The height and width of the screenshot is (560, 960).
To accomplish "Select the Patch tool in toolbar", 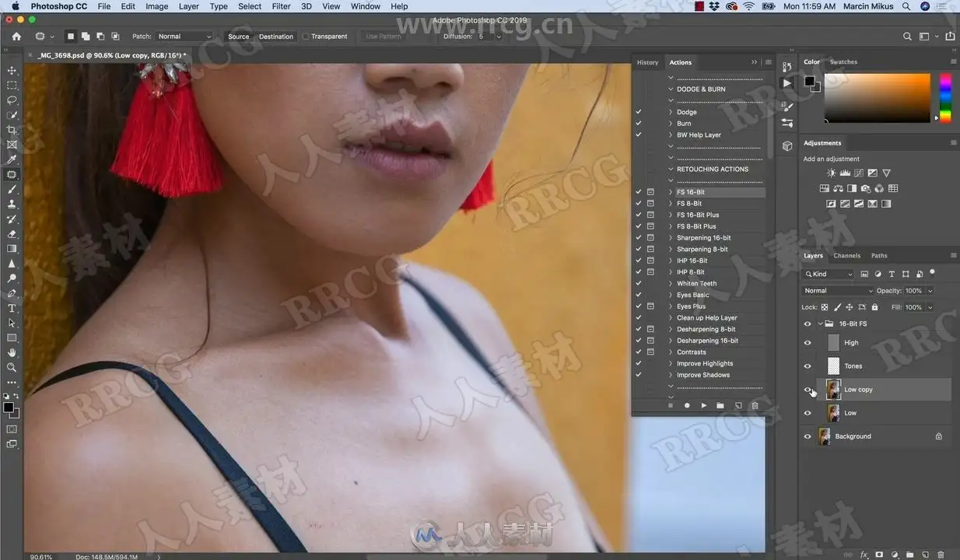I will pos(12,174).
